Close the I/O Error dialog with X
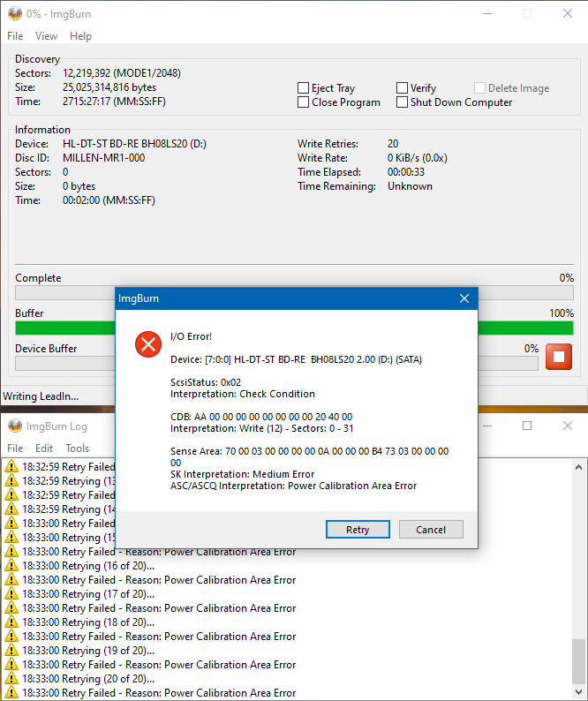The height and width of the screenshot is (701, 588). pyautogui.click(x=464, y=298)
